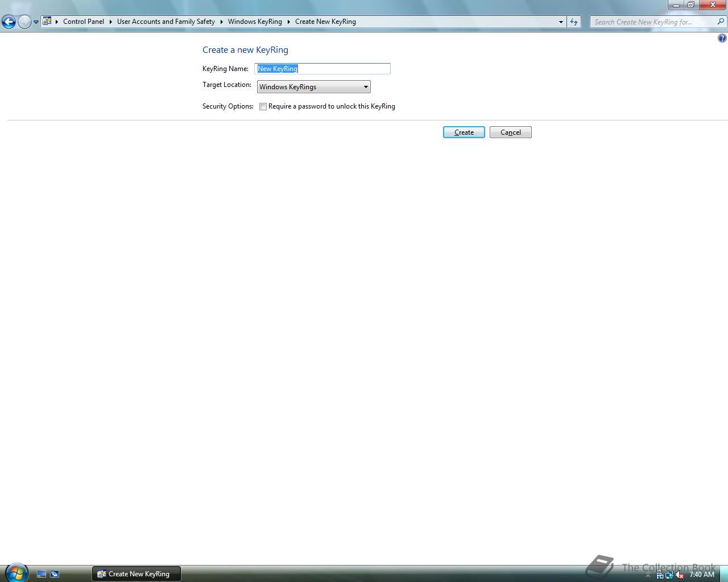This screenshot has height=582, width=728.
Task: Open the recent pages dropdown arrow
Action: pos(36,22)
